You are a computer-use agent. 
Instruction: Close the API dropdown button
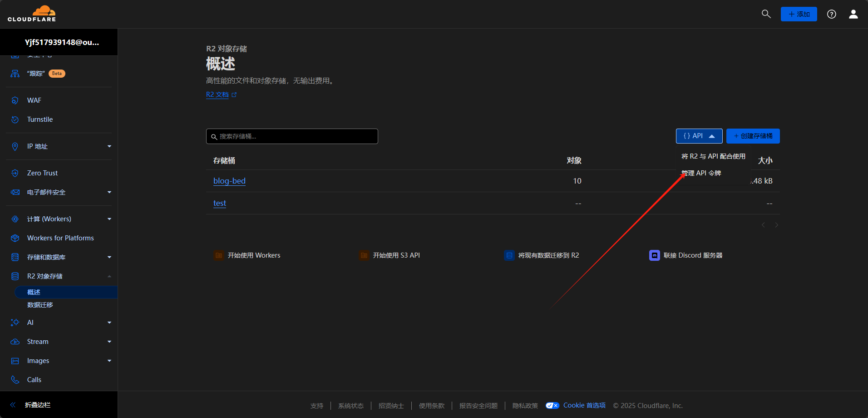[699, 136]
